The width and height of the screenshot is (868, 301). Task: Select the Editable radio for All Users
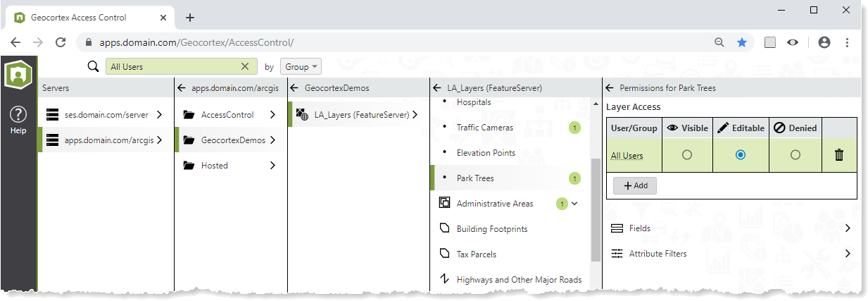click(741, 155)
